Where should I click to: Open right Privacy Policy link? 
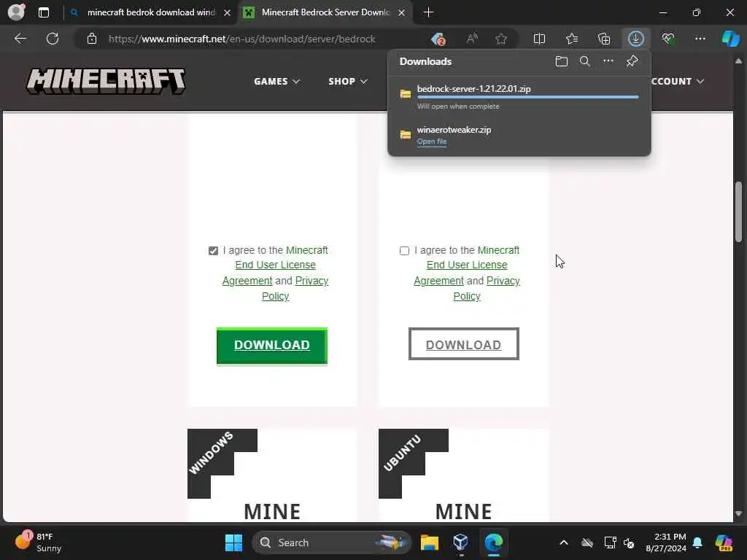coord(487,289)
